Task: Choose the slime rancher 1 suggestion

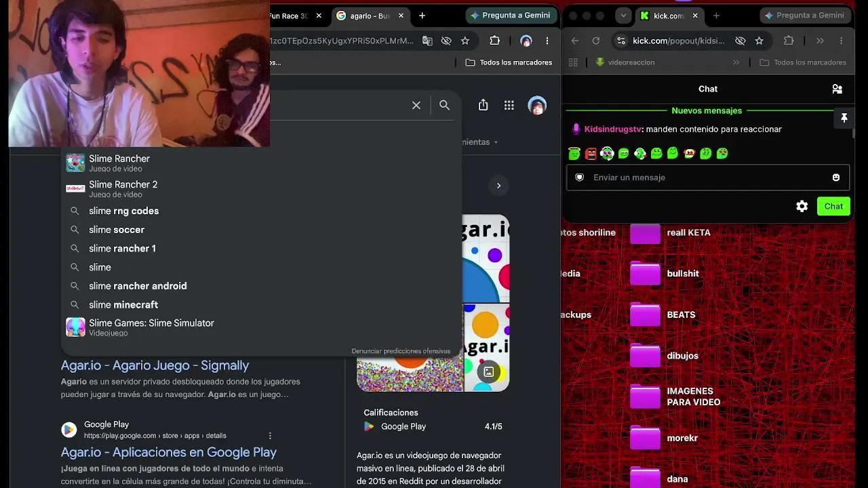Action: click(262, 249)
